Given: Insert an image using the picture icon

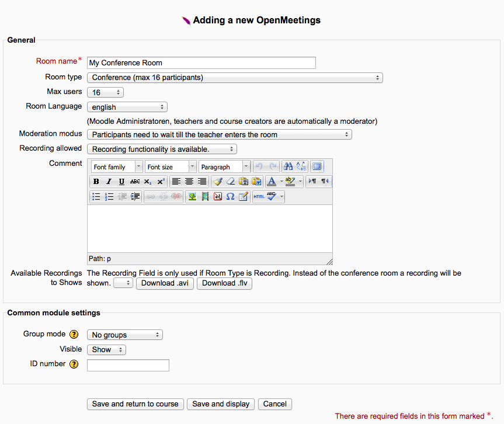Looking at the screenshot, I should point(192,197).
